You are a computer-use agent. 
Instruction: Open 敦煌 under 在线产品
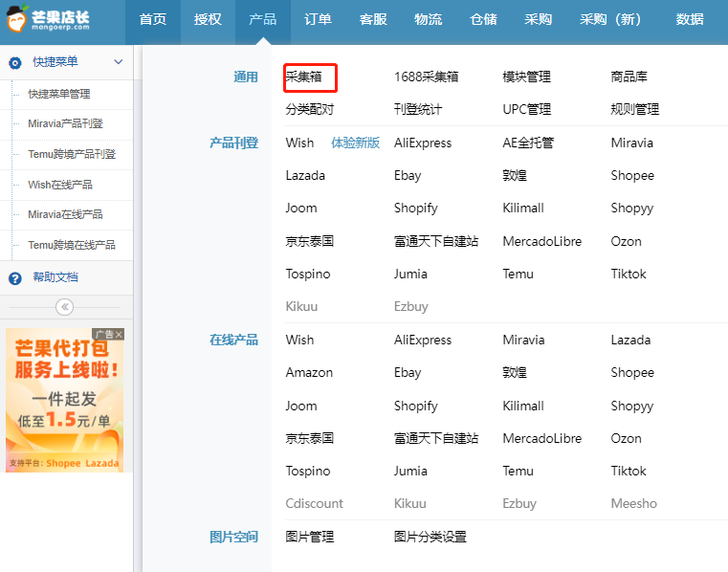(515, 372)
